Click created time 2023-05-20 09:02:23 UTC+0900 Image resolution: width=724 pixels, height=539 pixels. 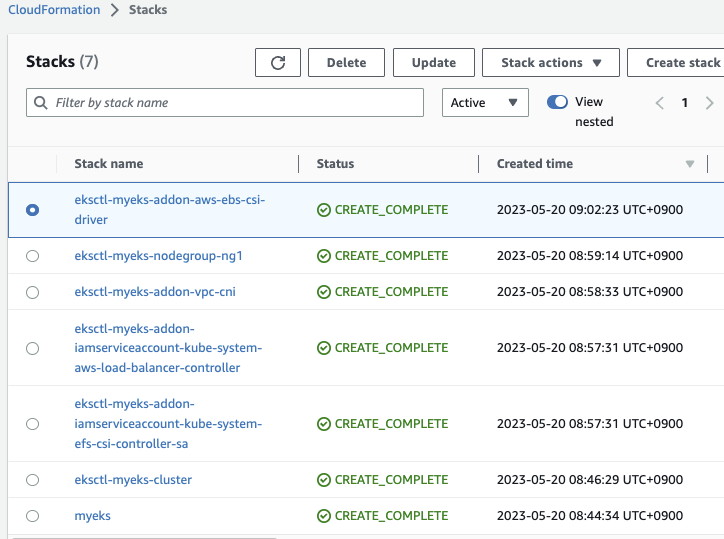[x=590, y=210]
